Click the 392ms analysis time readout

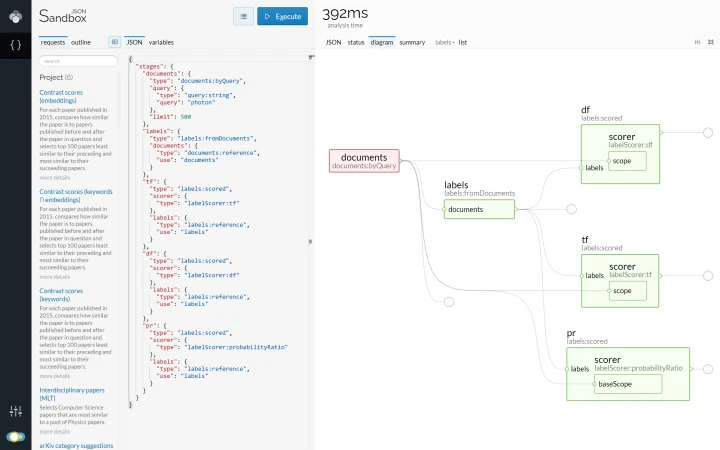click(x=345, y=14)
